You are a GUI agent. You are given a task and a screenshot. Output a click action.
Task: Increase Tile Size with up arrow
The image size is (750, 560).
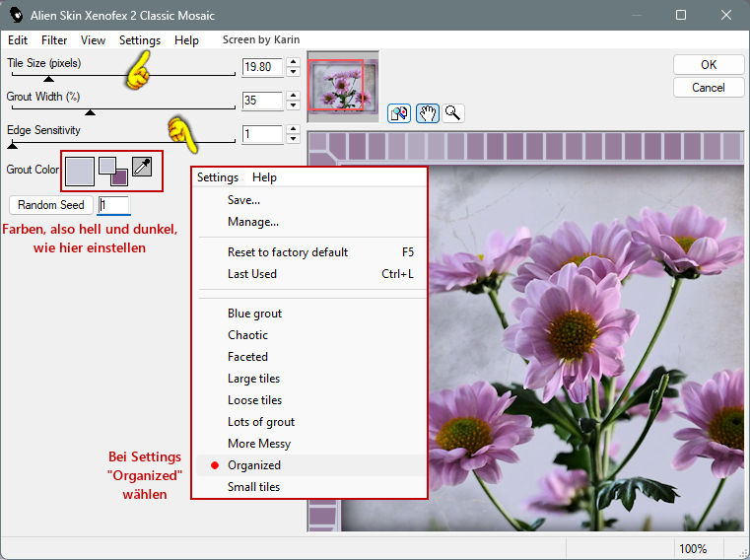294,62
